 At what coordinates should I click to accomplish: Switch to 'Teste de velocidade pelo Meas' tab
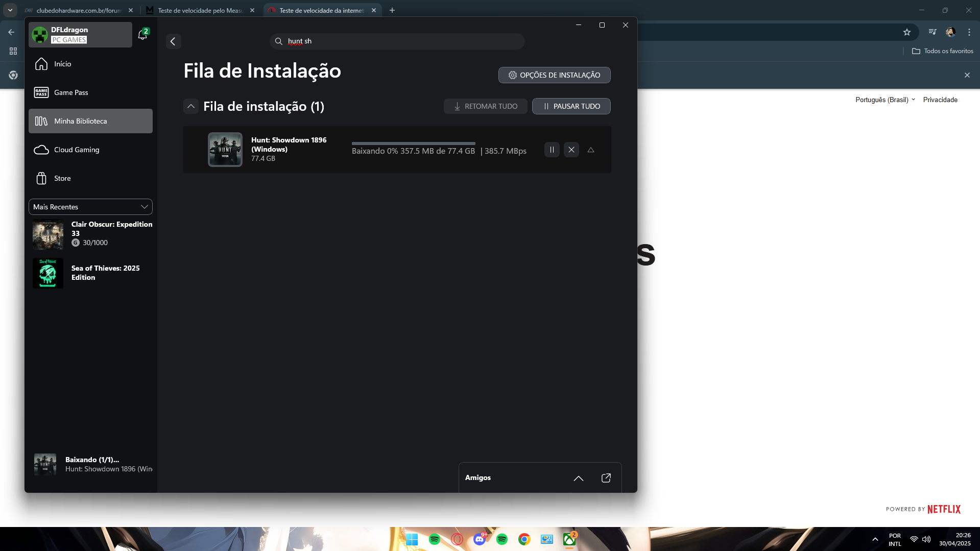[199, 10]
